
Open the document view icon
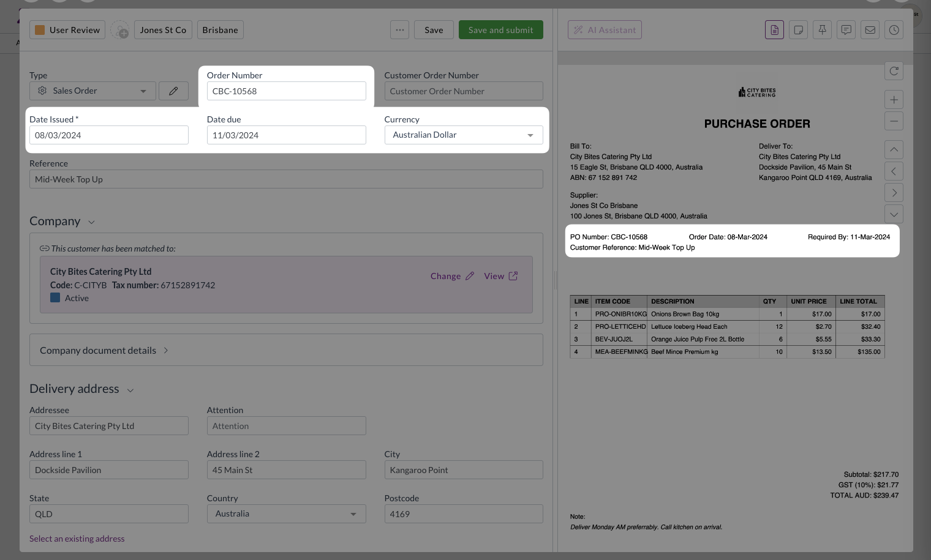click(x=774, y=29)
